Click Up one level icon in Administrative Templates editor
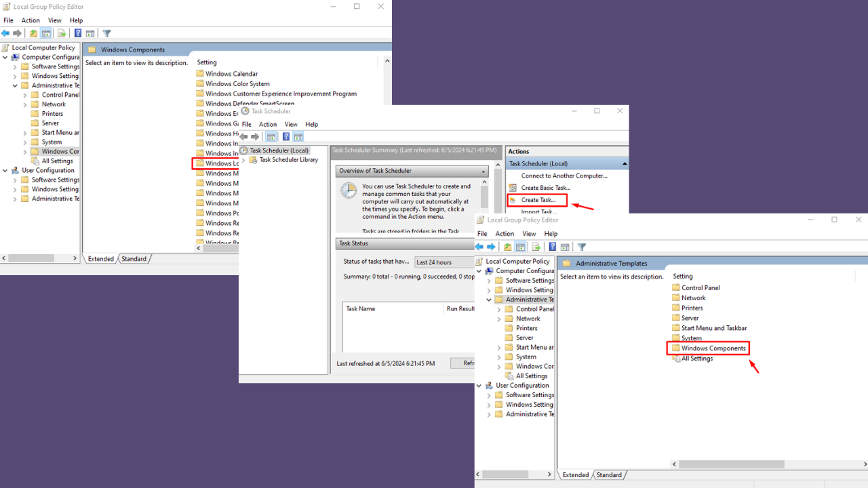The image size is (868, 488). coord(508,247)
